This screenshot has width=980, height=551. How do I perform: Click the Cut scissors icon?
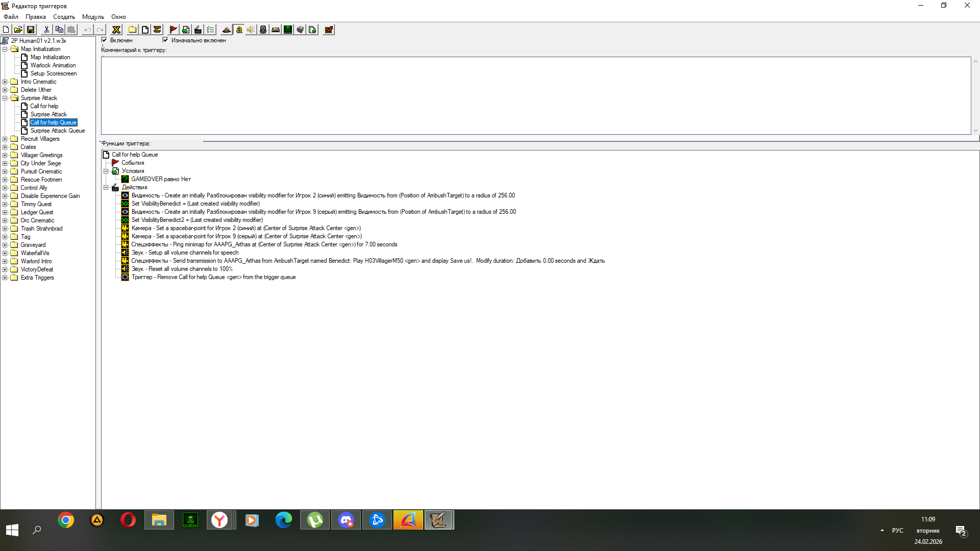(46, 30)
